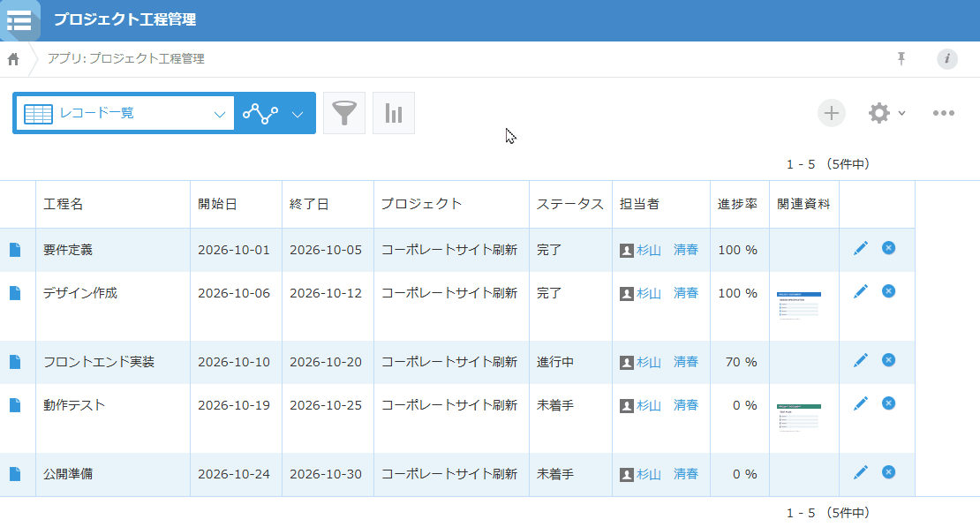Image resolution: width=980 pixels, height=527 pixels.
Task: Go to the home icon in breadcrumb
Action: (x=13, y=59)
